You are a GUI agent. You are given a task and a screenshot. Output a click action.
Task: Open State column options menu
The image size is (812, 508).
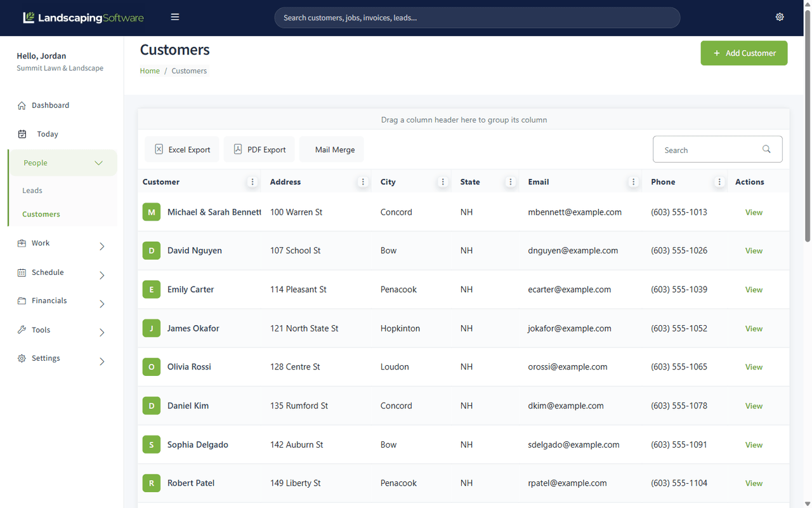click(511, 182)
